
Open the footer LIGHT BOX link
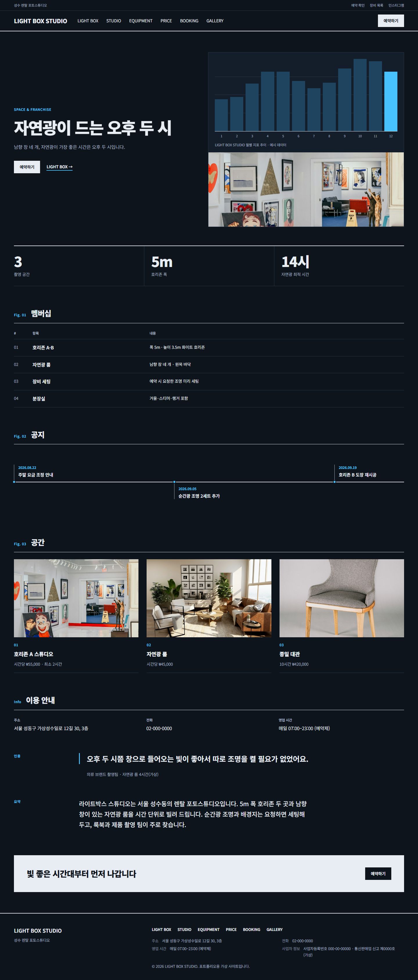pos(161,930)
